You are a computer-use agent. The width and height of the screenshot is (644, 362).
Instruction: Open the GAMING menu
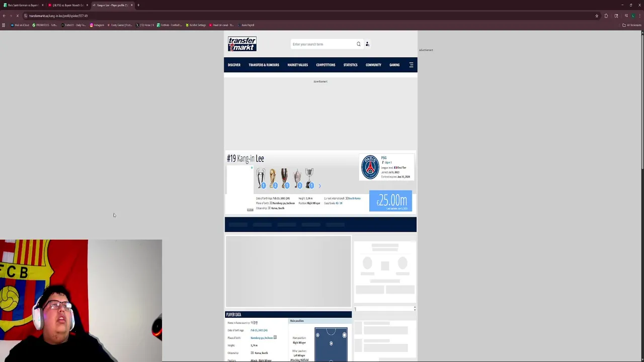394,65
